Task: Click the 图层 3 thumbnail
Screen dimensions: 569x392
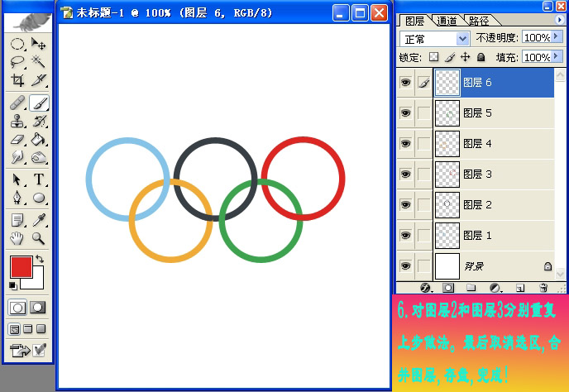Action: pyautogui.click(x=447, y=174)
